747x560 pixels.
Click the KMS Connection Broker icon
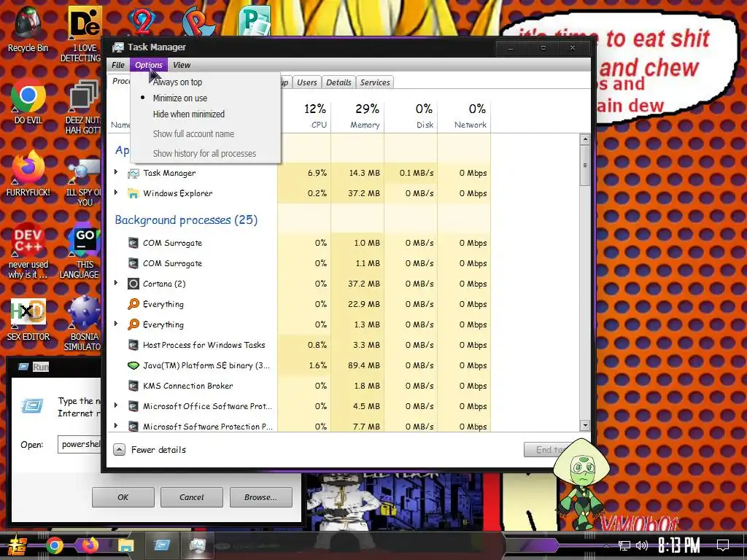[133, 386]
